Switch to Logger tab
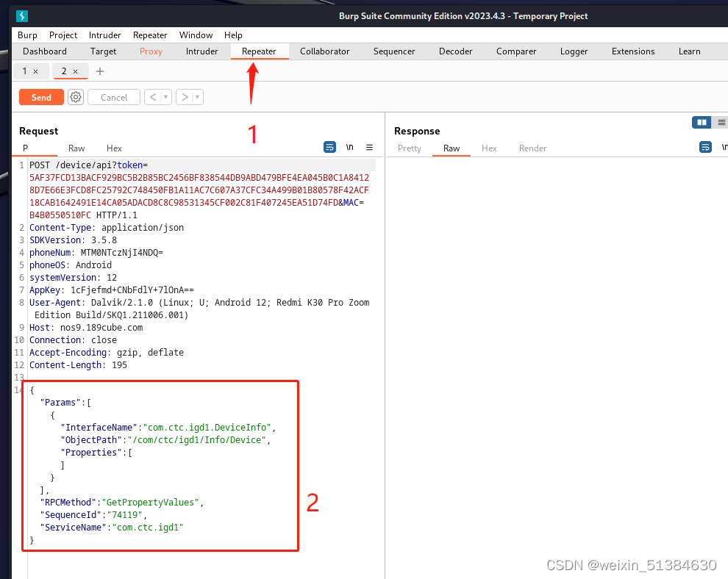 574,51
